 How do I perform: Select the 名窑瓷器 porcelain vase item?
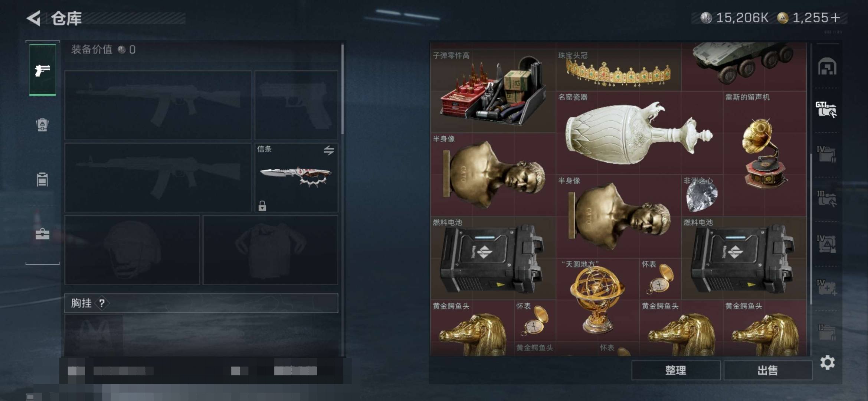pos(639,133)
